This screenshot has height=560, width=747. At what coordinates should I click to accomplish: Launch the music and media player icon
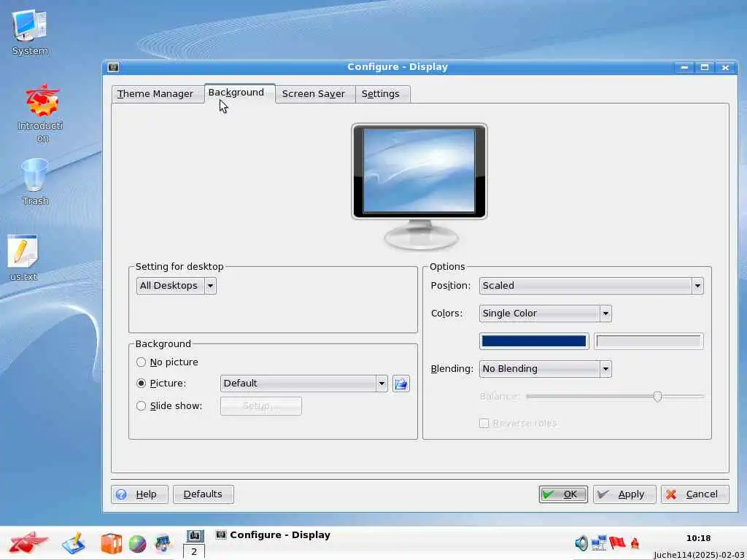163,543
